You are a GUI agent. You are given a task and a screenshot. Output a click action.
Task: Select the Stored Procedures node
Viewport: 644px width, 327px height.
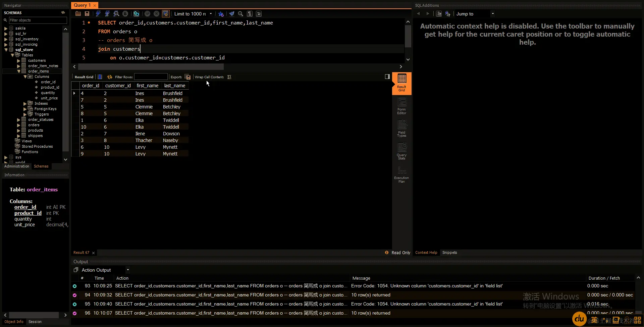pos(37,146)
